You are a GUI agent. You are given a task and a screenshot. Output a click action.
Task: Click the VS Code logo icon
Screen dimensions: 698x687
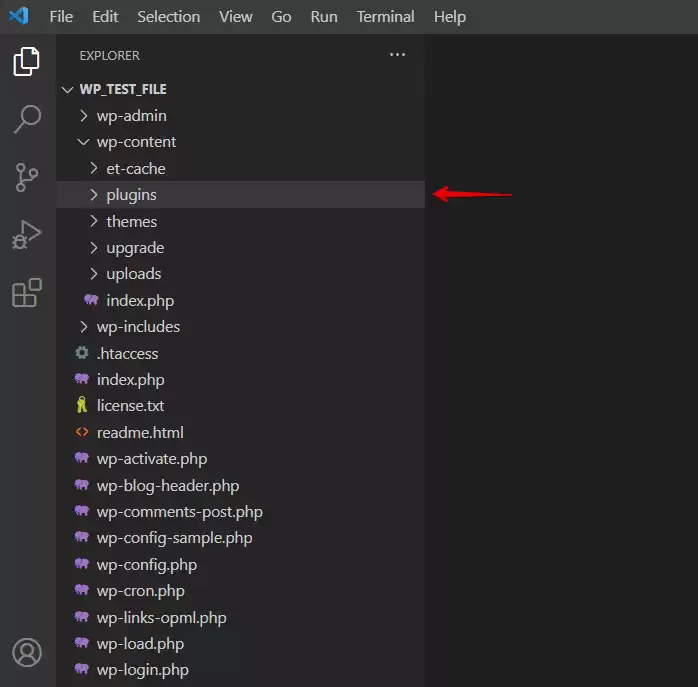(19, 17)
